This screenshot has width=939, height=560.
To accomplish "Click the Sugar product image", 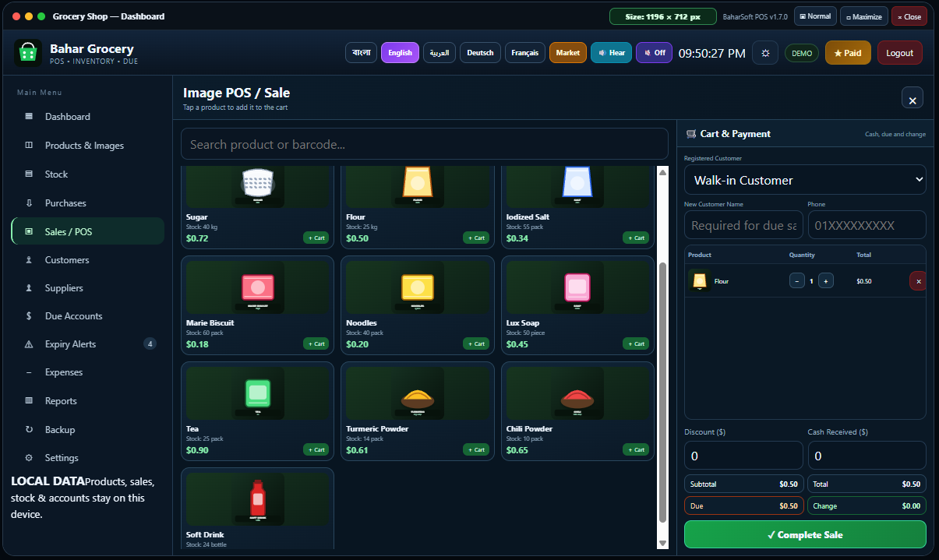I will click(x=258, y=185).
